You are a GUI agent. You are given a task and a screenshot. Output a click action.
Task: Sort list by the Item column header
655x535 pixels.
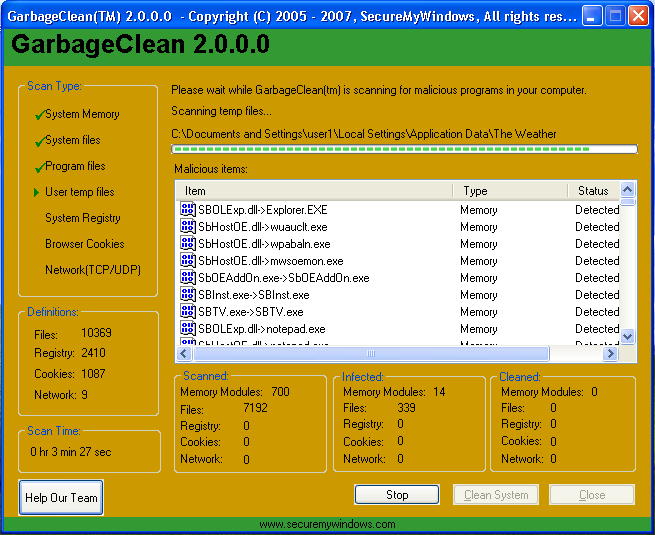click(314, 191)
